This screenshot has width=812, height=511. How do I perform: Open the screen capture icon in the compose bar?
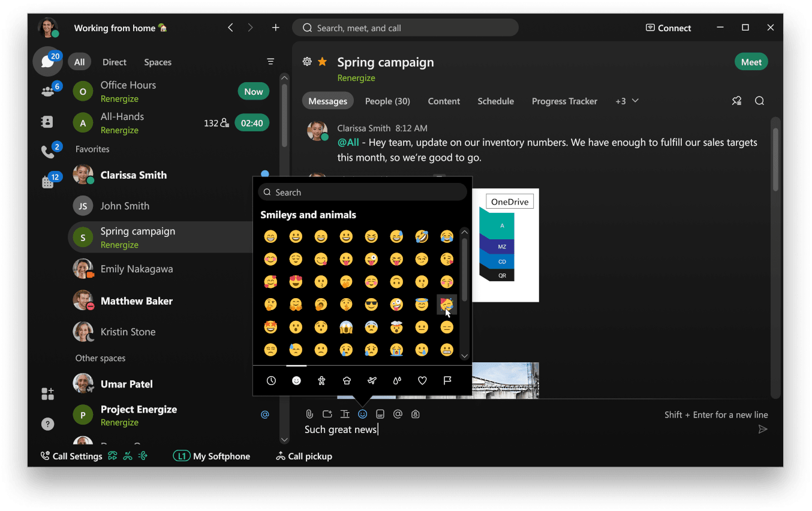[327, 414]
